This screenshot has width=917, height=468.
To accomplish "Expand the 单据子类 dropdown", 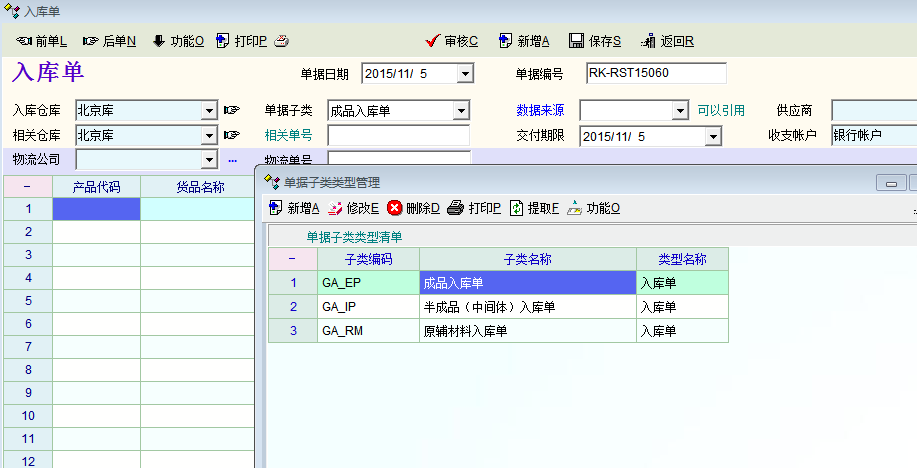I will tap(461, 111).
